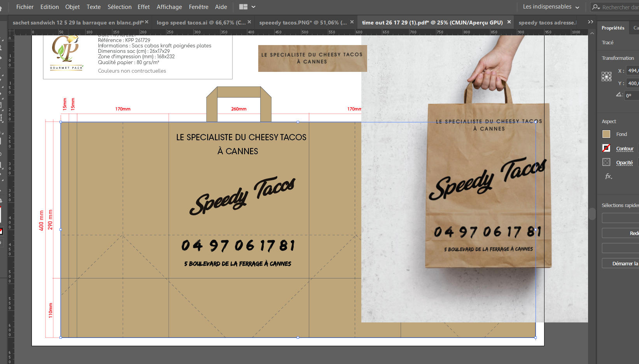Close the logo speed tacos.ai tab

pos(249,22)
